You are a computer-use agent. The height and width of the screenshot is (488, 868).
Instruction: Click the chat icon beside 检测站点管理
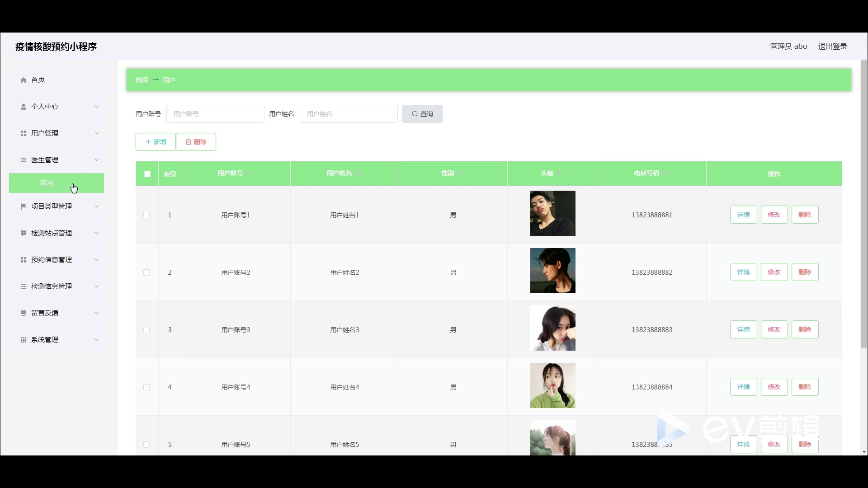tap(24, 233)
